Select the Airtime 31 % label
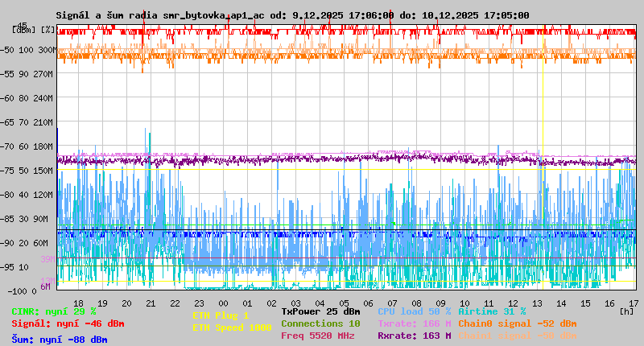This screenshot has width=644, height=346. coord(492,311)
